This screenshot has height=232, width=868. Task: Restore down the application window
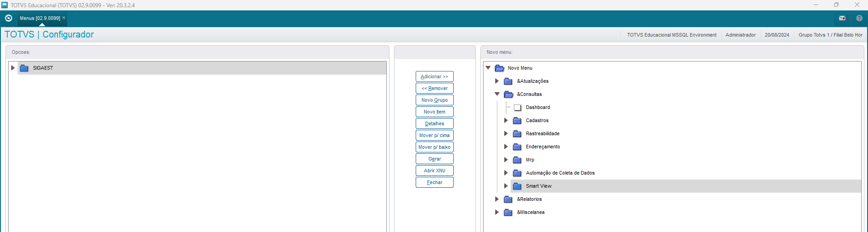[x=836, y=5]
